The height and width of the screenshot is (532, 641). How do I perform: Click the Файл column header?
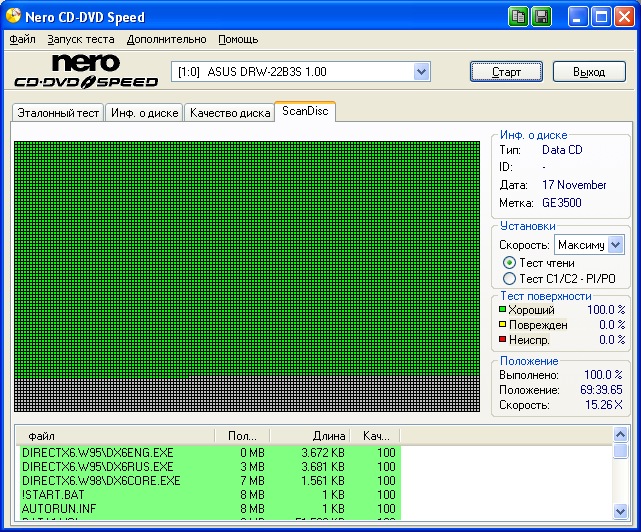tap(115, 436)
